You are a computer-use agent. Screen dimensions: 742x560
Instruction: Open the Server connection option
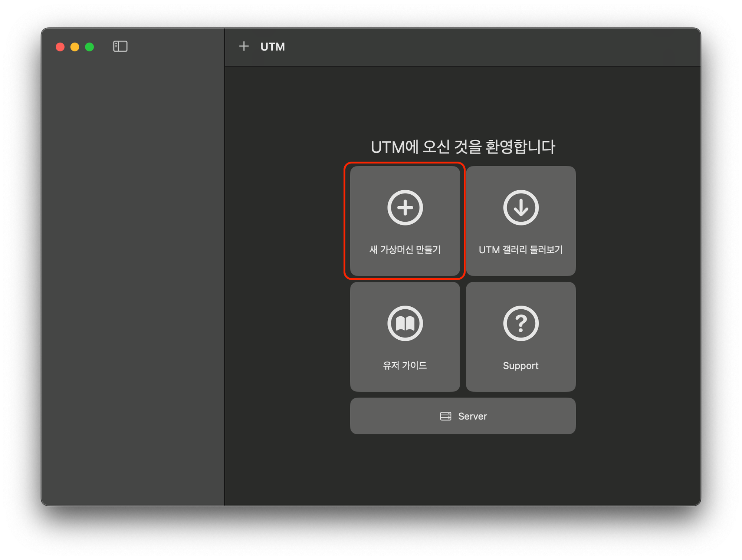(463, 416)
